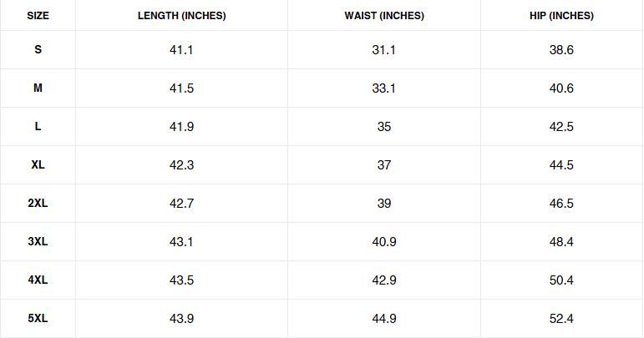The width and height of the screenshot is (644, 338).
Task: Select the M size row label
Action: (x=38, y=88)
